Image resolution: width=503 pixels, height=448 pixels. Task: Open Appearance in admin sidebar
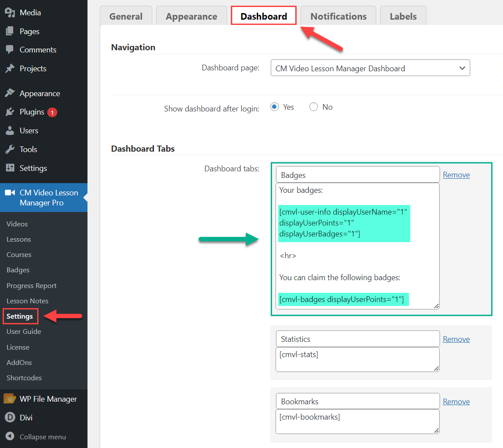[40, 94]
